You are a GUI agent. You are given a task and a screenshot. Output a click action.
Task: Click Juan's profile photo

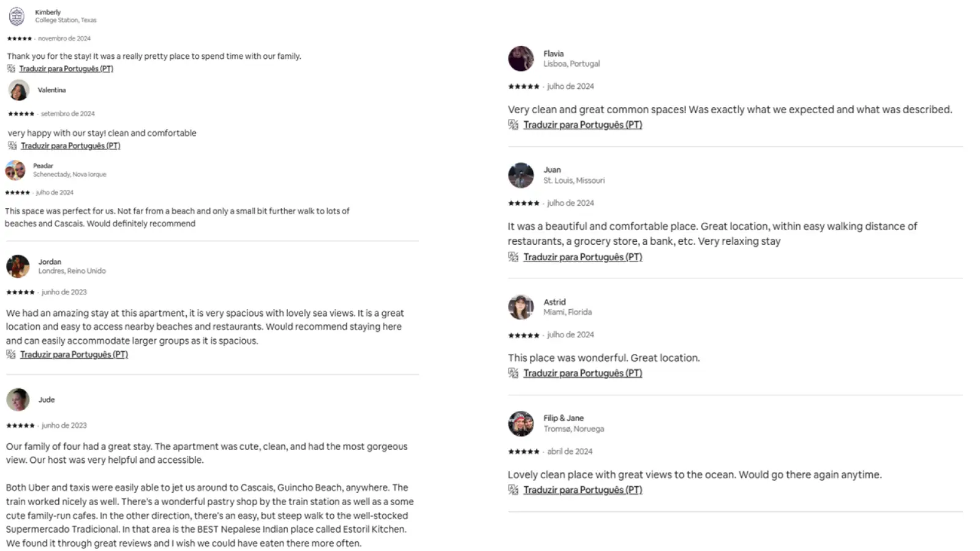point(521,175)
